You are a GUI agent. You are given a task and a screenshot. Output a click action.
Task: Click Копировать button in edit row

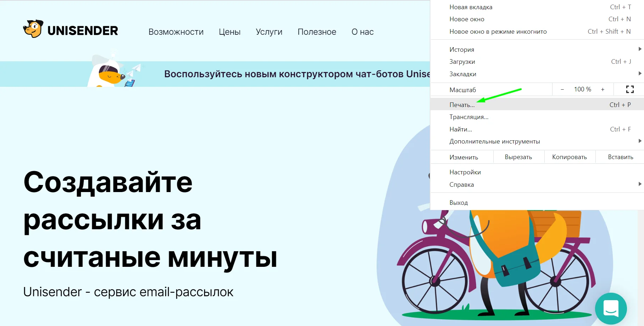pyautogui.click(x=570, y=157)
